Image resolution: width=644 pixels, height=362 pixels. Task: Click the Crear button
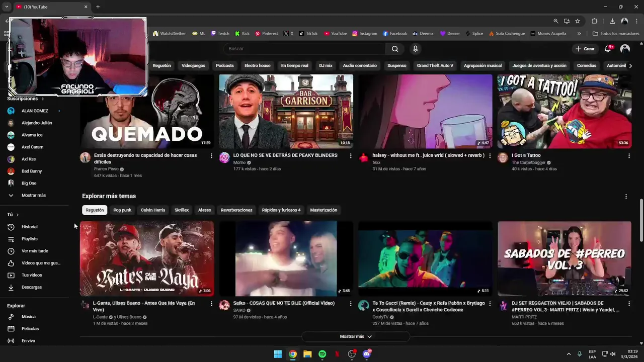click(x=585, y=49)
